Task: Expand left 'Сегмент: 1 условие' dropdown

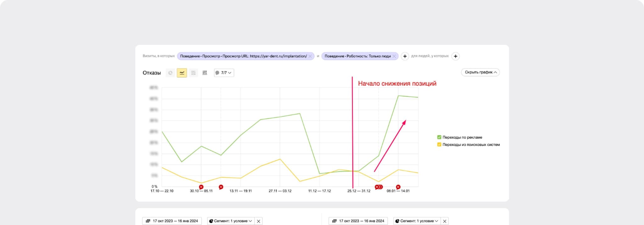Action: pyautogui.click(x=231, y=221)
